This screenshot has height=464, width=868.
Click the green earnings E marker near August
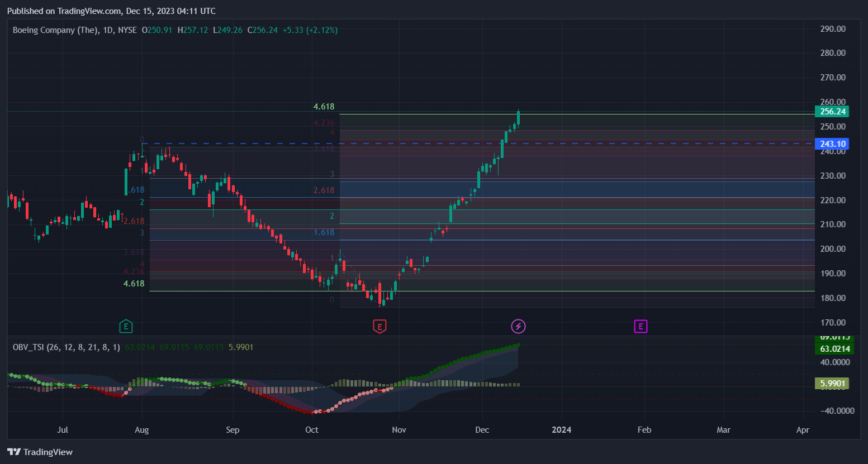tap(126, 326)
